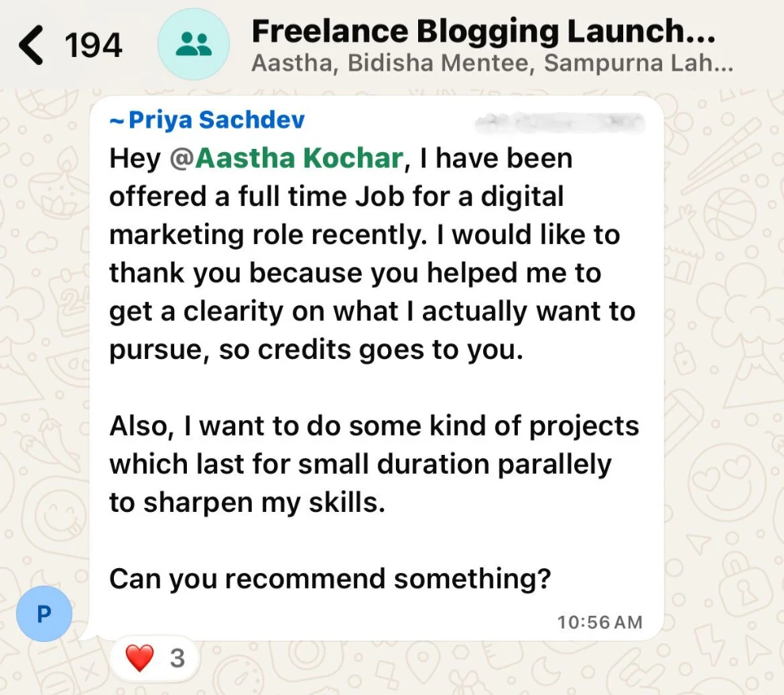
Task: Click the P sender avatar
Action: coord(44,613)
